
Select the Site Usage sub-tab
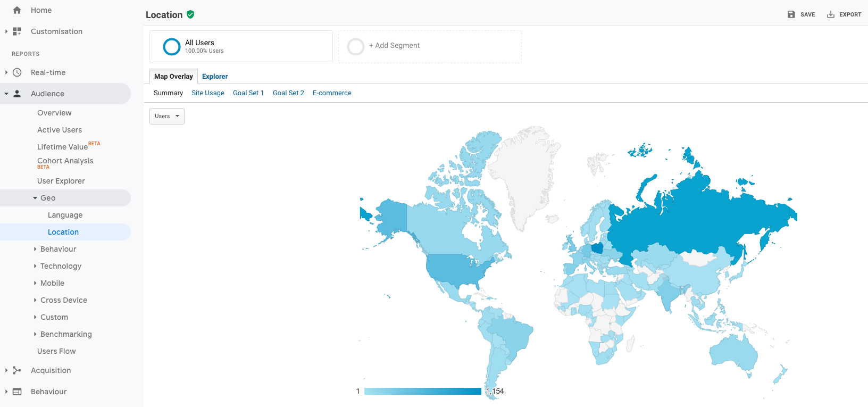point(208,93)
